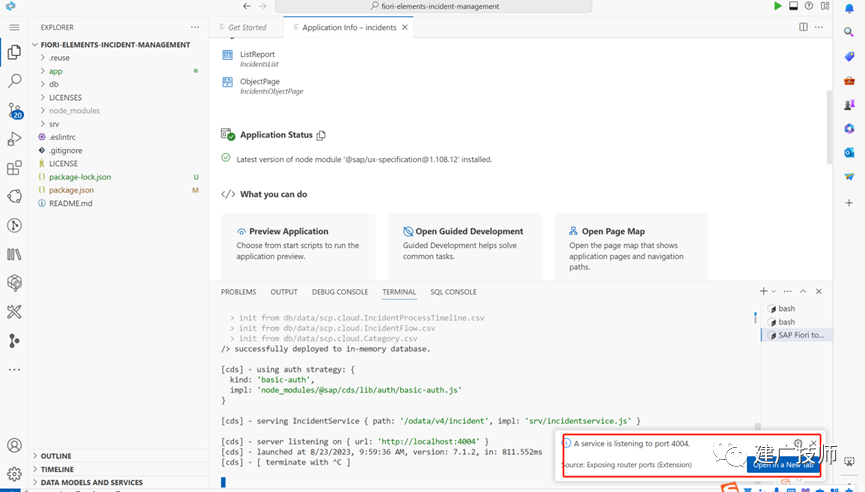Screen dimensions: 865x492
Task: Select the first bash terminal session
Action: tap(797, 308)
